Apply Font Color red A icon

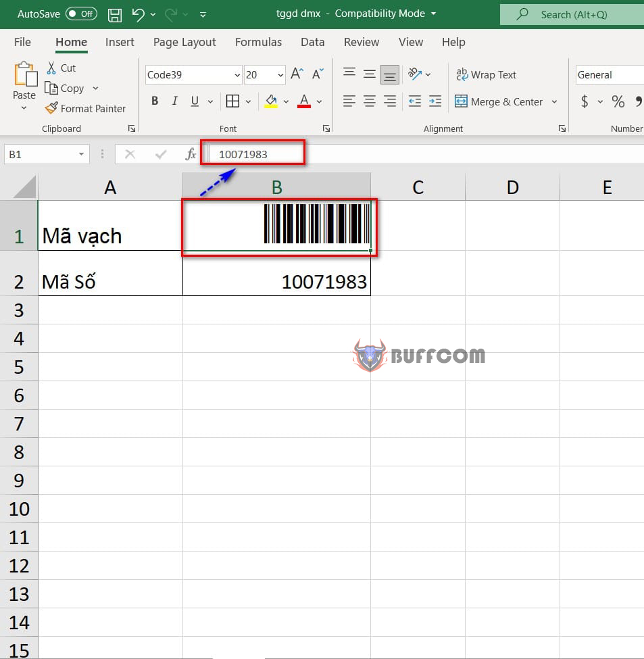pos(304,101)
